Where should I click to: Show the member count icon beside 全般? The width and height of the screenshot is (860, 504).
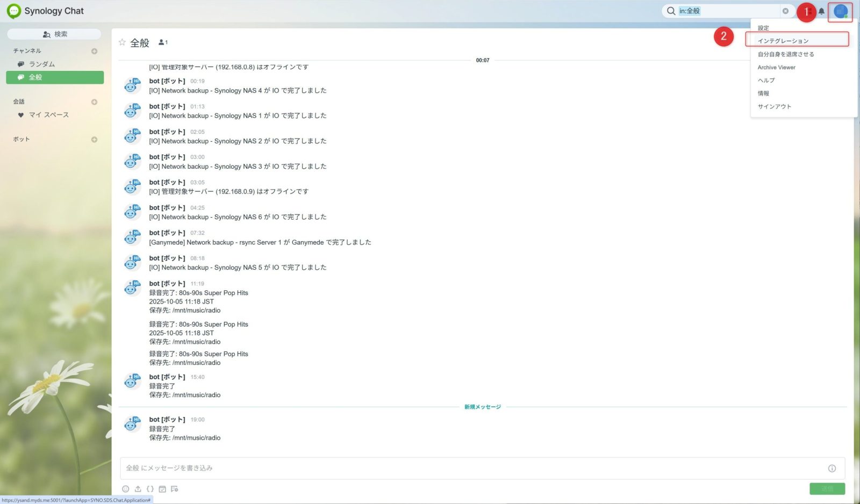tap(163, 42)
